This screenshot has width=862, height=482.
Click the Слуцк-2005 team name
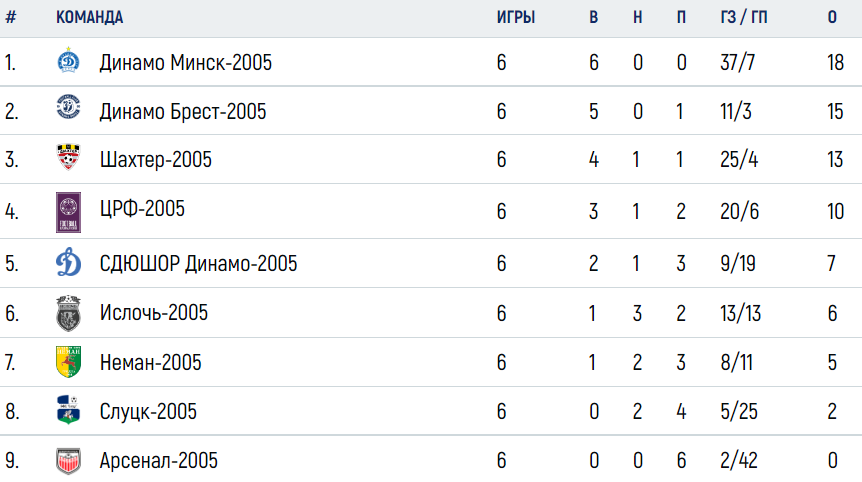tap(148, 412)
